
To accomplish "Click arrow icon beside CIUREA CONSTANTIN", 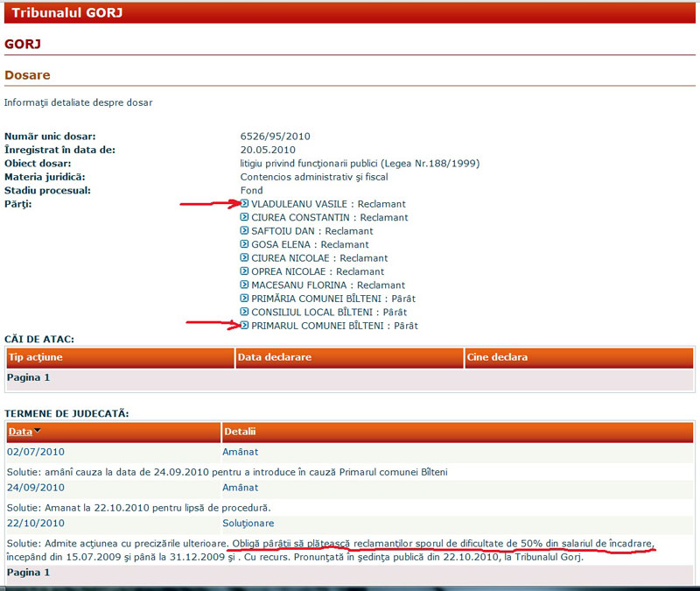I will click(244, 217).
